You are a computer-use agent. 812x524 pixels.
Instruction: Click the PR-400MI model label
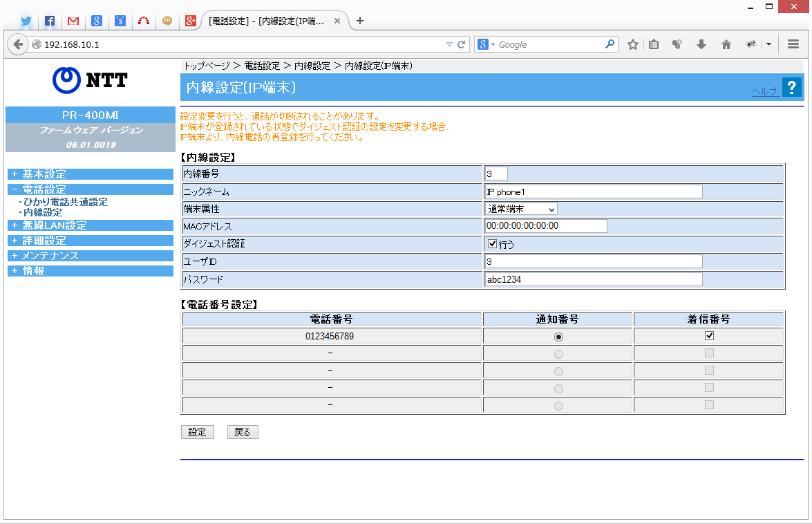(91, 115)
